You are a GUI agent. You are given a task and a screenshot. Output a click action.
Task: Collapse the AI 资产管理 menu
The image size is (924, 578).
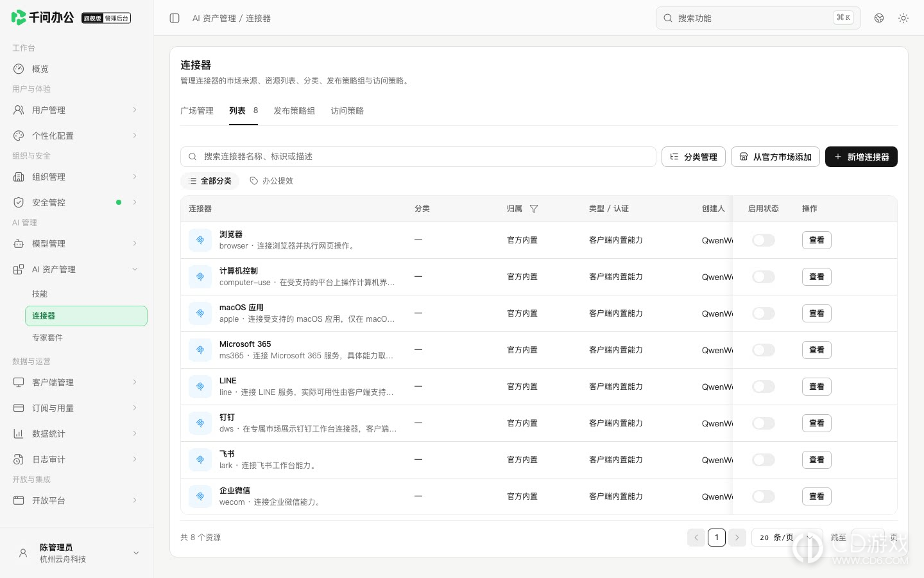[x=76, y=269]
